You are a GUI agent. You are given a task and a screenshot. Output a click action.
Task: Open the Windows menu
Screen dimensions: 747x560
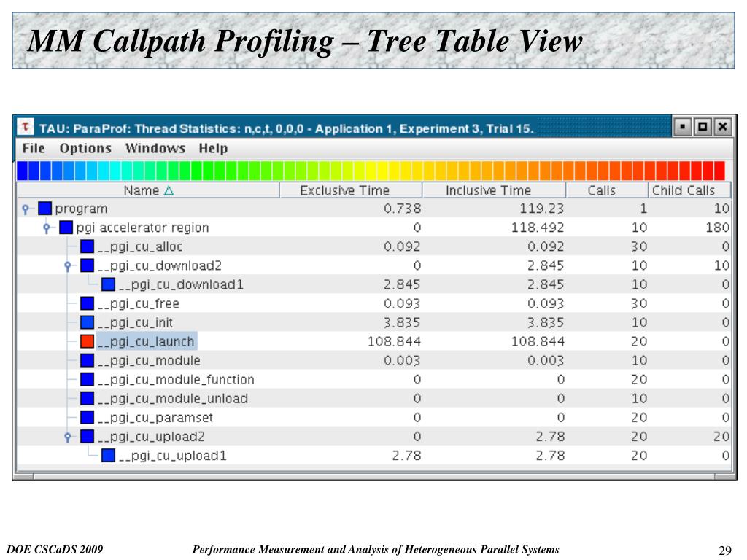(155, 148)
